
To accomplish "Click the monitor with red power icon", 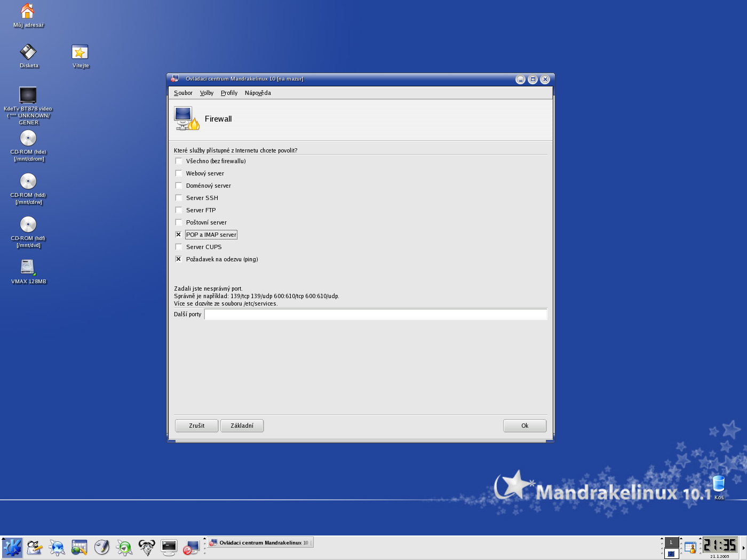I will click(x=191, y=547).
